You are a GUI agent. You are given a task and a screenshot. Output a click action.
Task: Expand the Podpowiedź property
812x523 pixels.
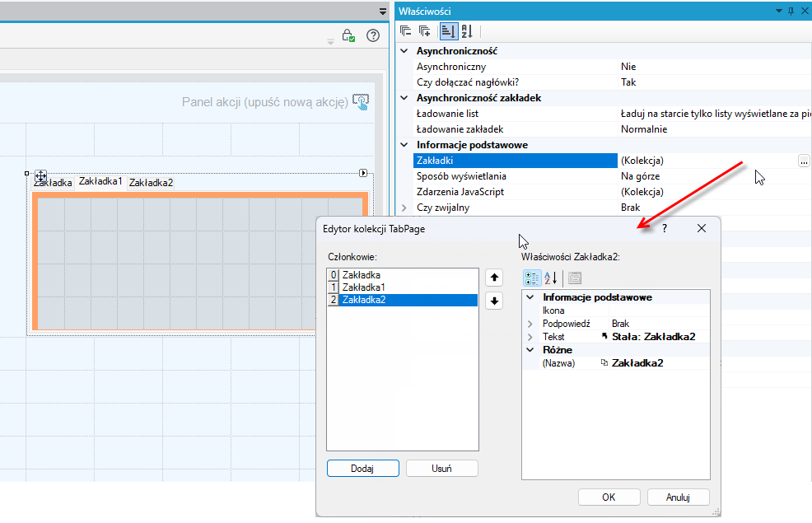(x=530, y=324)
